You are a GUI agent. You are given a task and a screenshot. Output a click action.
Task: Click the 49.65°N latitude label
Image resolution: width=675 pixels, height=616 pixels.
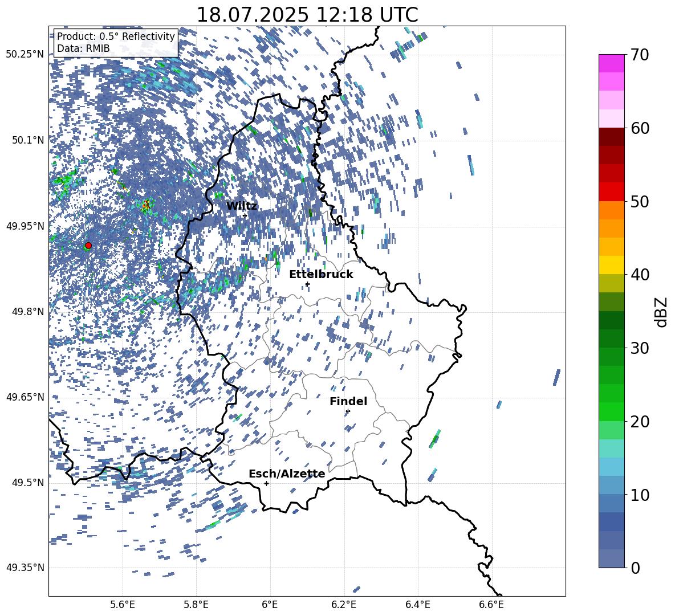click(x=25, y=397)
